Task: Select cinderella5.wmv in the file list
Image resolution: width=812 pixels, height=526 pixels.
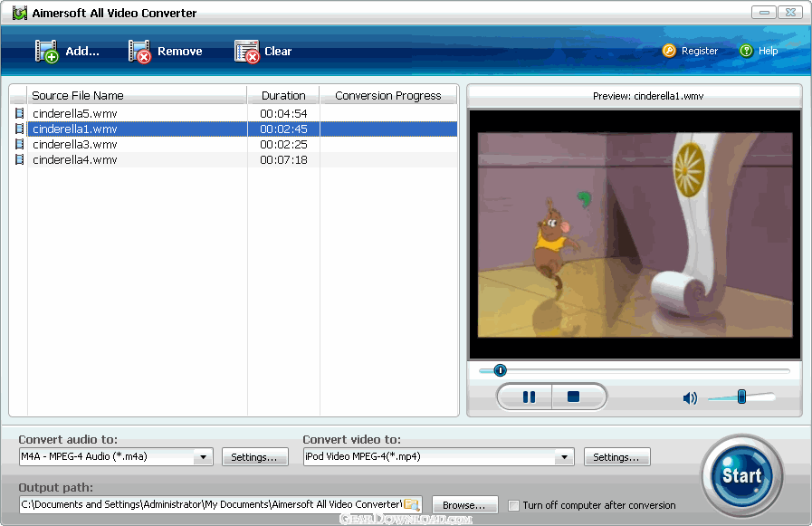Action: (75, 113)
